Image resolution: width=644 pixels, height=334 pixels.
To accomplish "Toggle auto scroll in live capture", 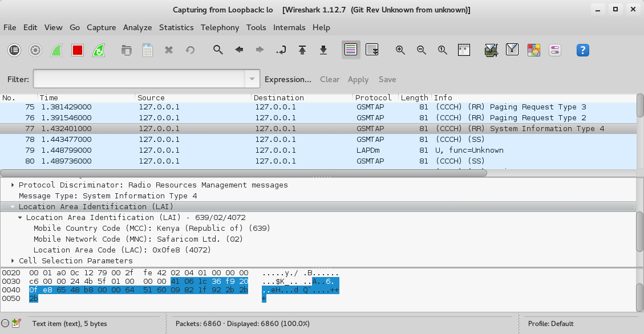I will tap(372, 50).
